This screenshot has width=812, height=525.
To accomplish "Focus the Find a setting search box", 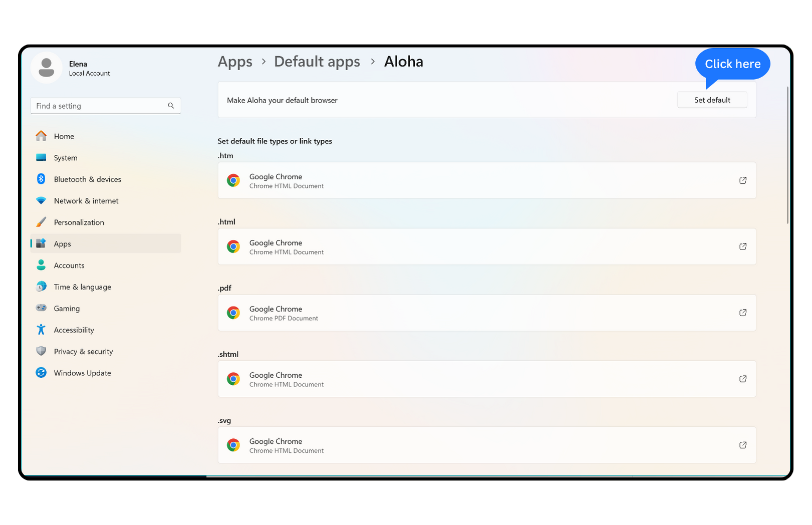I will click(106, 106).
